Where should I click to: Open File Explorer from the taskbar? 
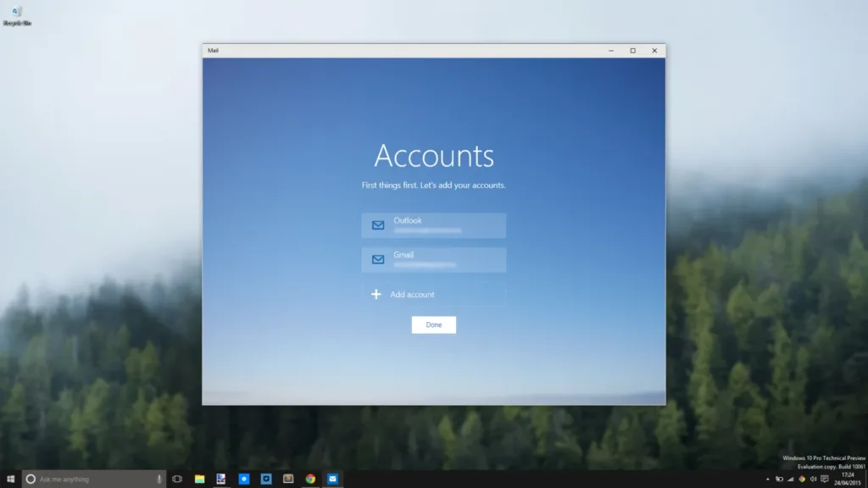199,480
